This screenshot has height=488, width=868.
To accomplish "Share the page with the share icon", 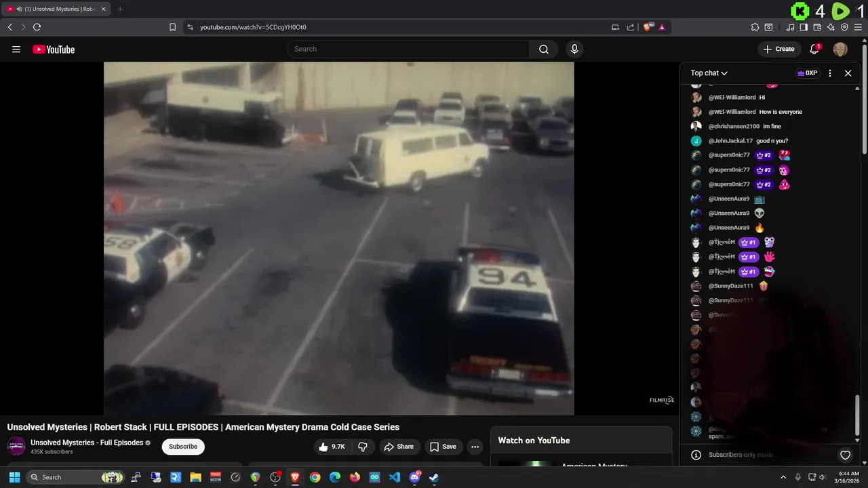I will (631, 27).
